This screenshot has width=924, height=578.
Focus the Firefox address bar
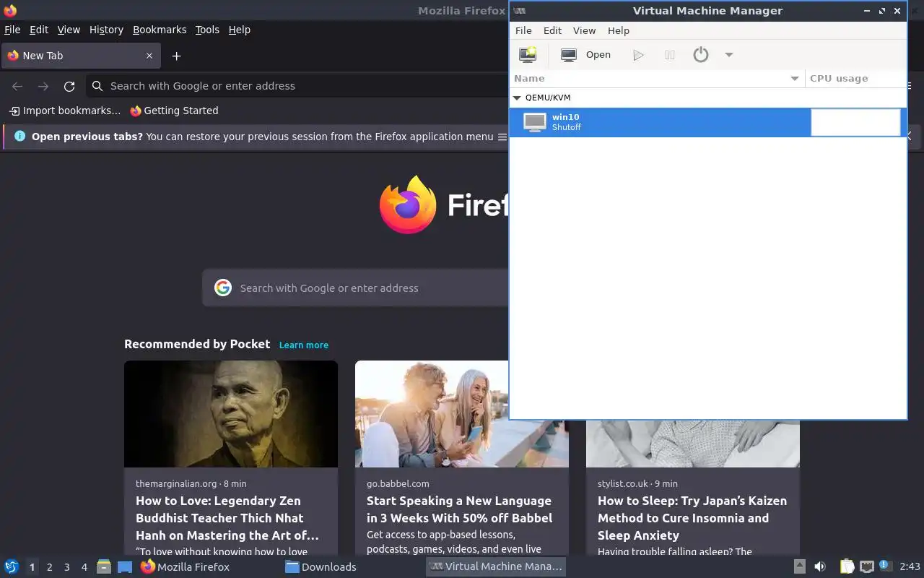pos(297,86)
